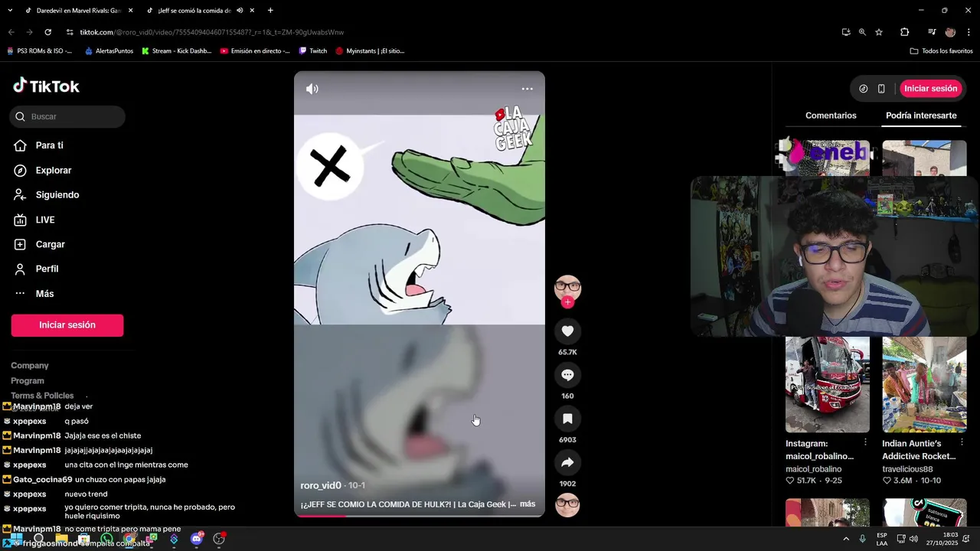Viewport: 980px width, 551px height.
Task: Open the Chrome three-dot menu
Action: pyautogui.click(x=969, y=32)
